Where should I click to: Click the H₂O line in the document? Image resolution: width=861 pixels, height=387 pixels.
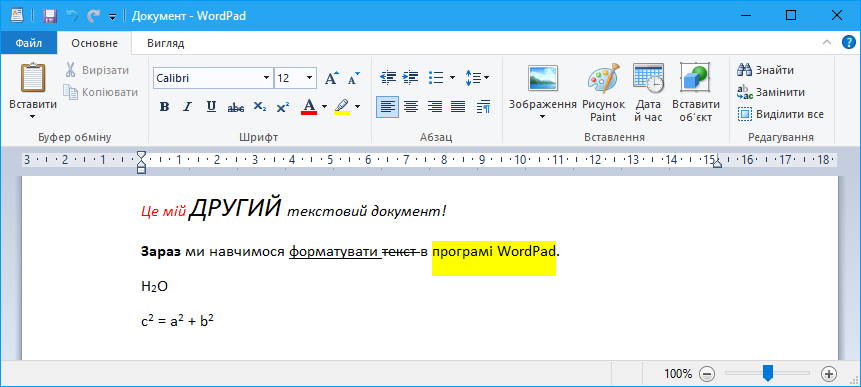(x=154, y=287)
